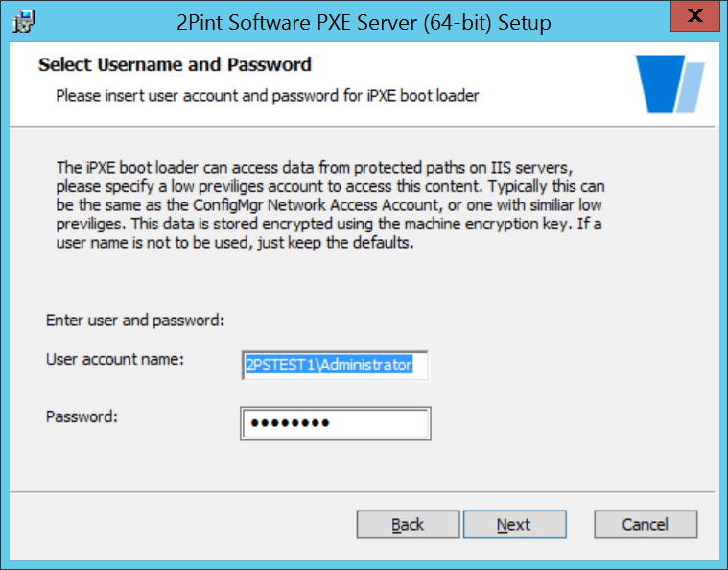Click the empty space right of the password dots
The image size is (728, 570).
[x=379, y=423]
